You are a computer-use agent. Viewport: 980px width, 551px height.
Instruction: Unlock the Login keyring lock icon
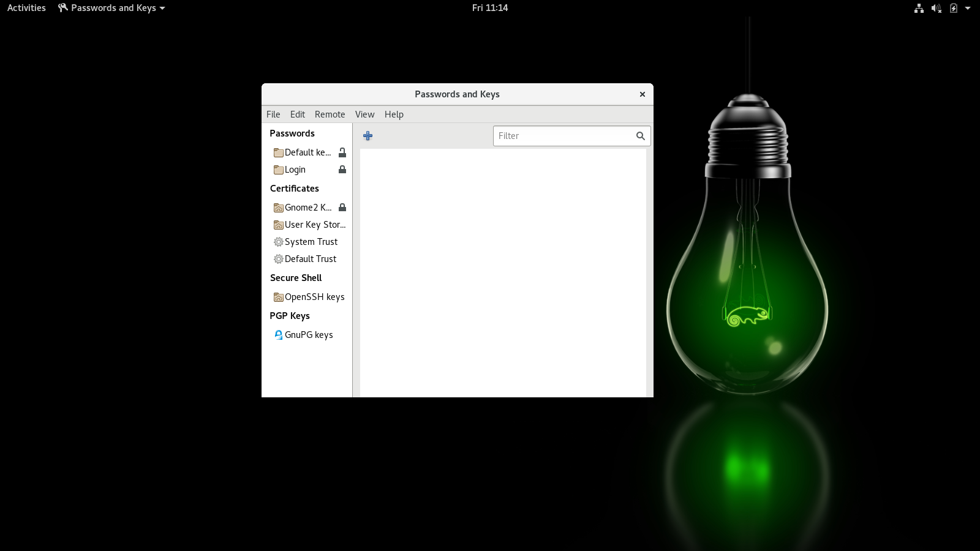coord(342,170)
